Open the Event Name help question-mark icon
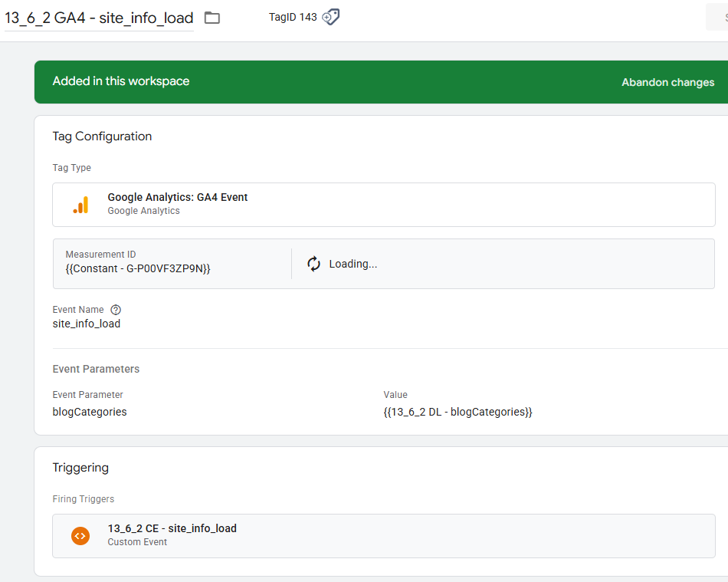Viewport: 728px width, 582px height. point(116,310)
